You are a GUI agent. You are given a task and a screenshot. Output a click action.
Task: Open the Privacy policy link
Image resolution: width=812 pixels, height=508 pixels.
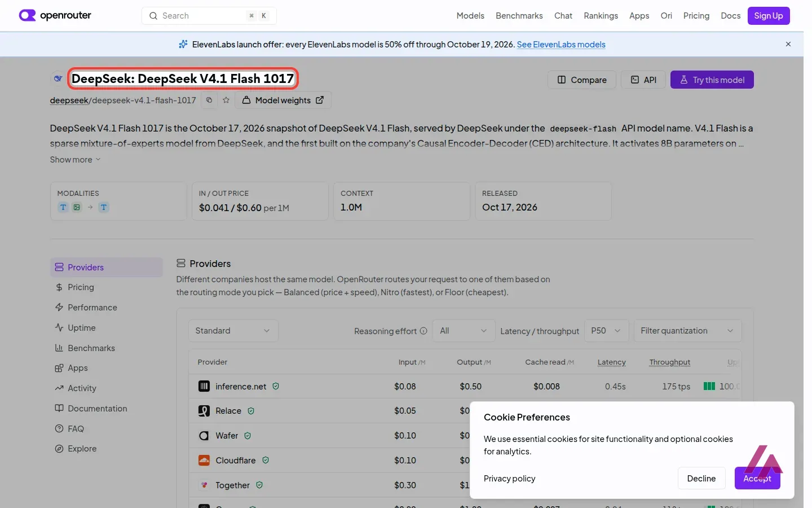click(x=510, y=479)
